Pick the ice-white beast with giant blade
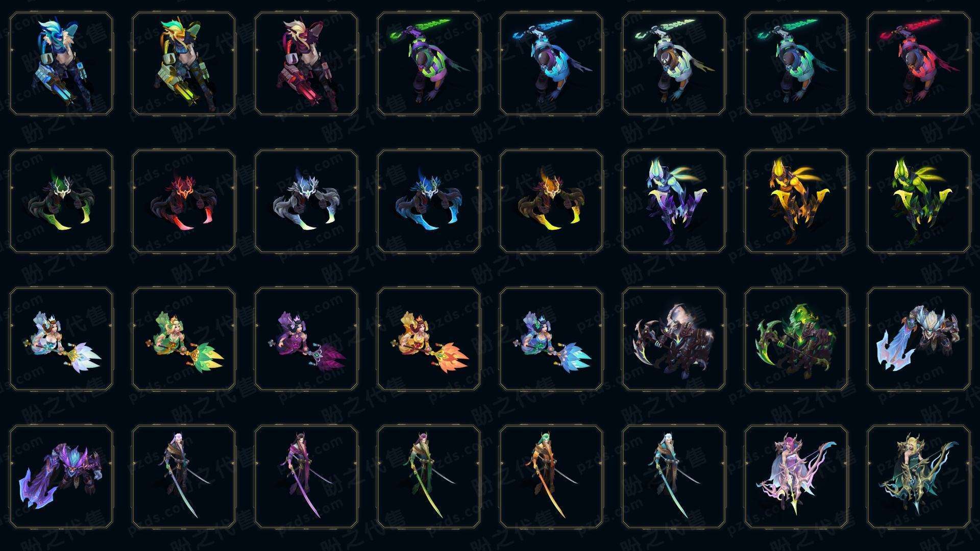 [919, 339]
